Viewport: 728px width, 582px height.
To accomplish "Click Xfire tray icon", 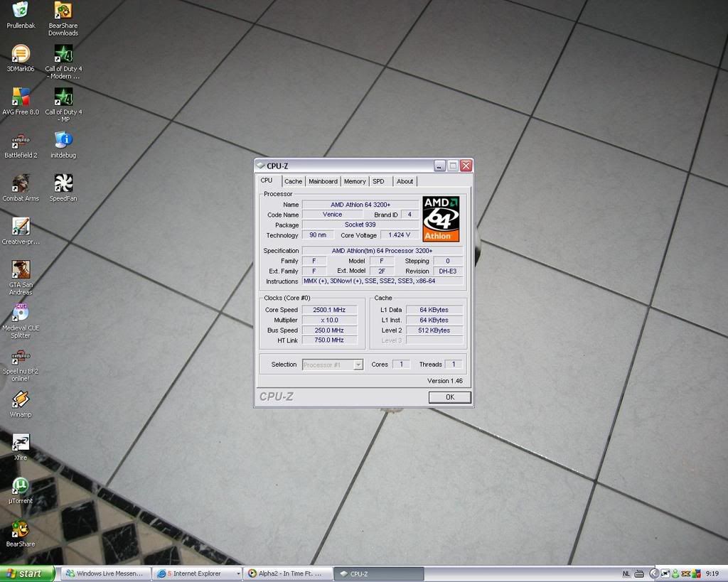I will tap(665, 573).
